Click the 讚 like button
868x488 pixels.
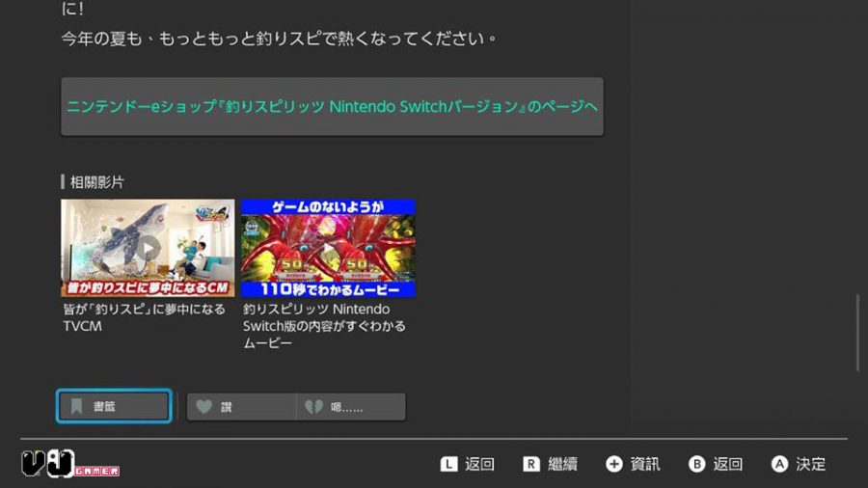tap(241, 407)
